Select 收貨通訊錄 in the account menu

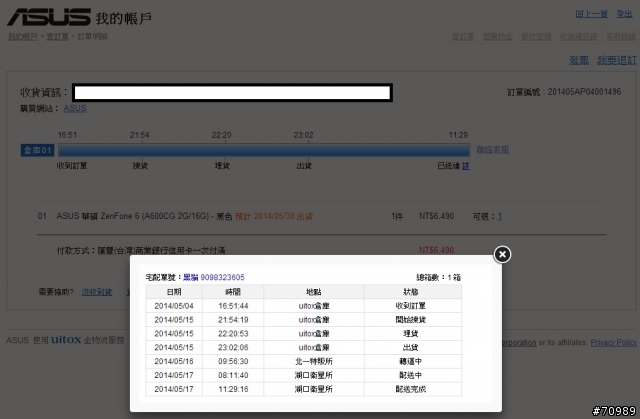point(578,37)
